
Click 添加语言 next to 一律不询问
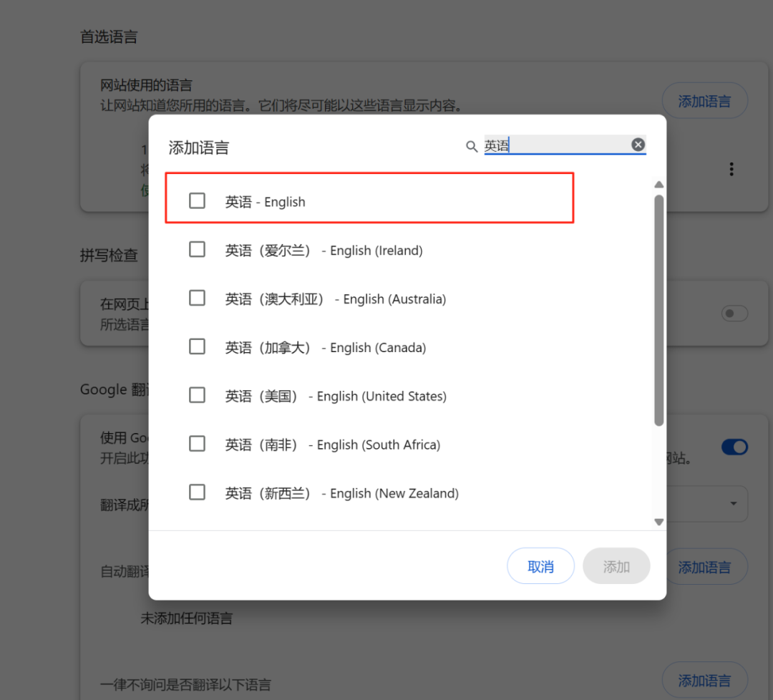(x=704, y=679)
